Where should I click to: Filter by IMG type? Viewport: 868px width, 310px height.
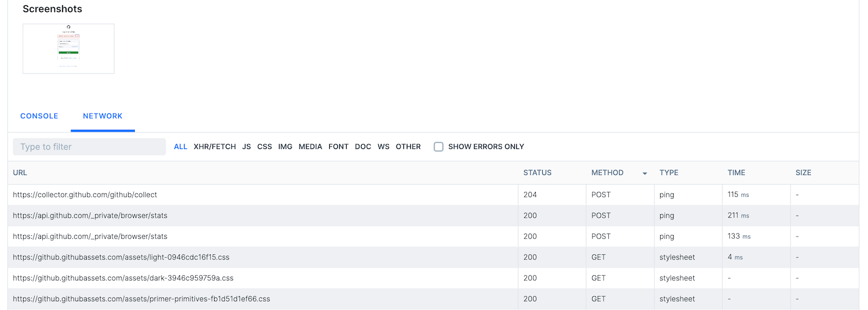[x=285, y=147]
